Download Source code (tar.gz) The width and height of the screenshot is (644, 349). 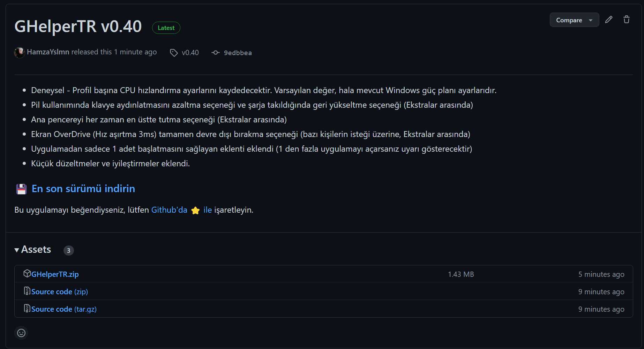64,309
